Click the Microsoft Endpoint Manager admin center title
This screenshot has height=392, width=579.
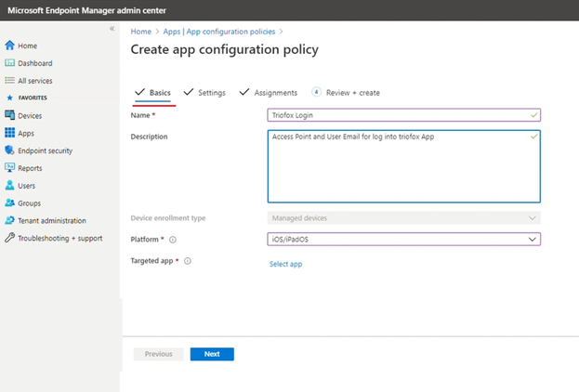[86, 10]
